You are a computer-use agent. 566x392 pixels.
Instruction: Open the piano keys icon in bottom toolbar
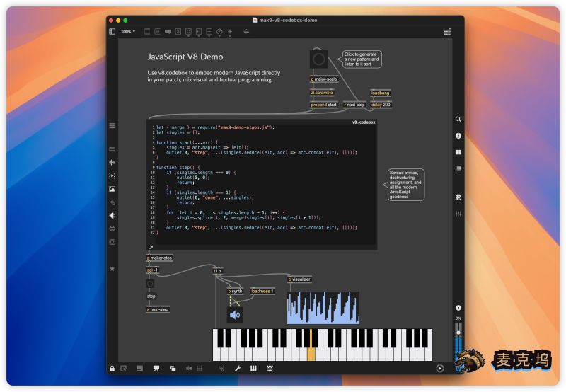[x=253, y=369]
